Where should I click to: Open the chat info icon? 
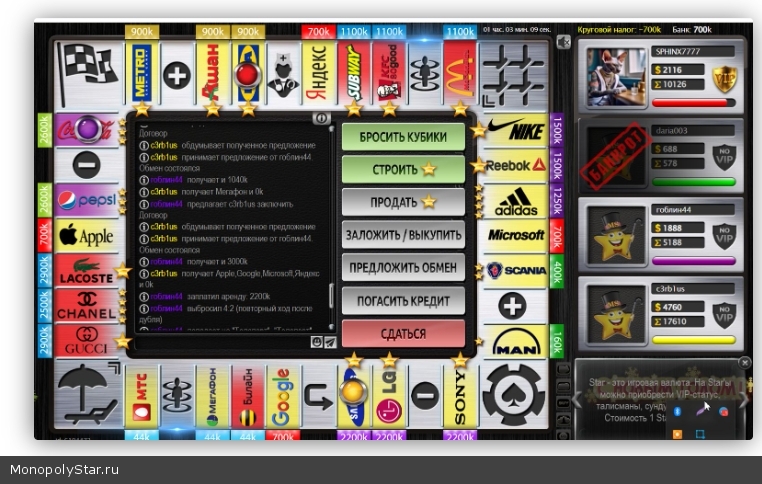point(321,118)
